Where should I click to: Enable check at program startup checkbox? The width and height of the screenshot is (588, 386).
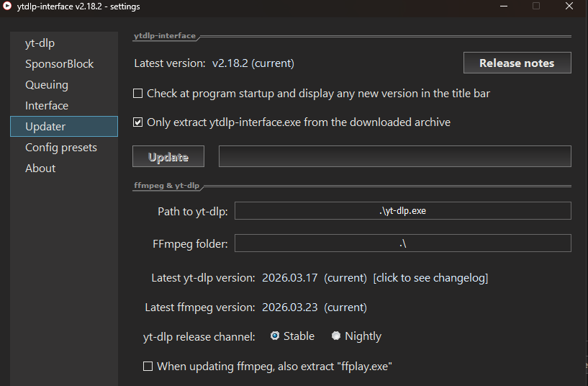coord(138,94)
